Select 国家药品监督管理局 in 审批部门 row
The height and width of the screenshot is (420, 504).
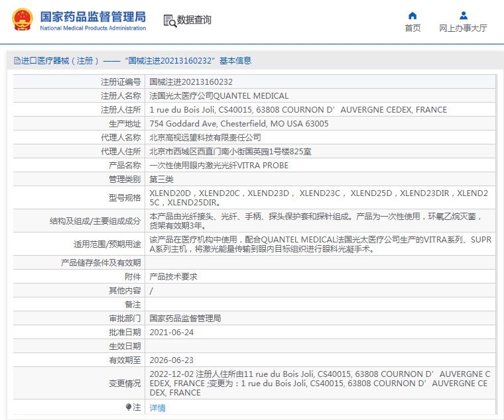tap(185, 318)
